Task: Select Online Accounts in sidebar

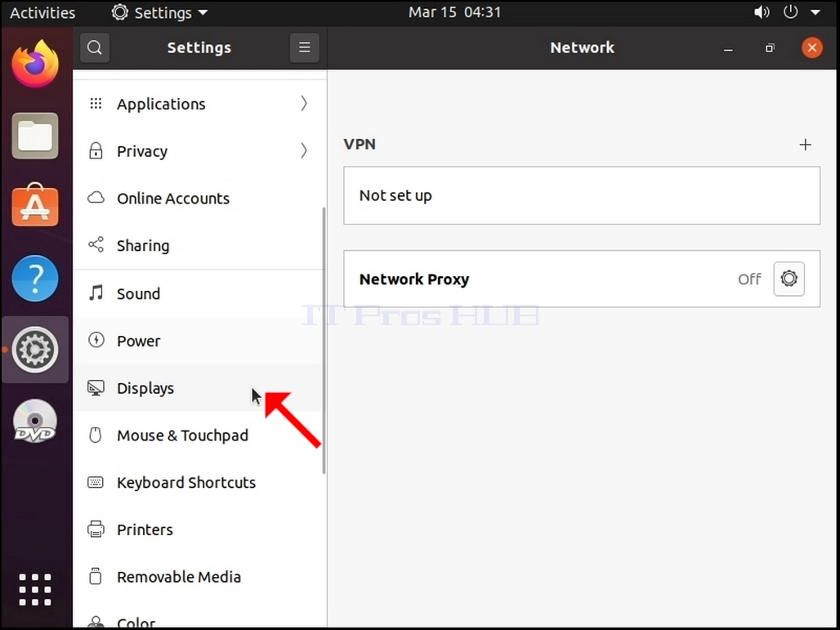Action: point(199,199)
